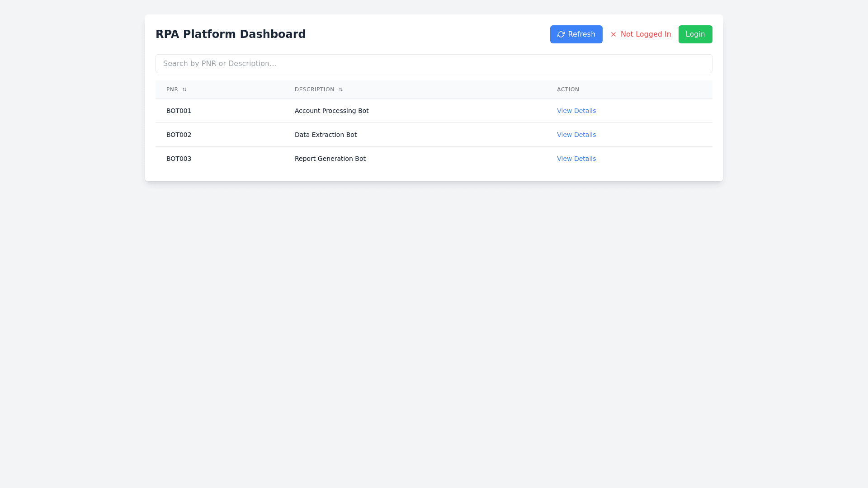Open View Details for BOT003

(x=576, y=159)
